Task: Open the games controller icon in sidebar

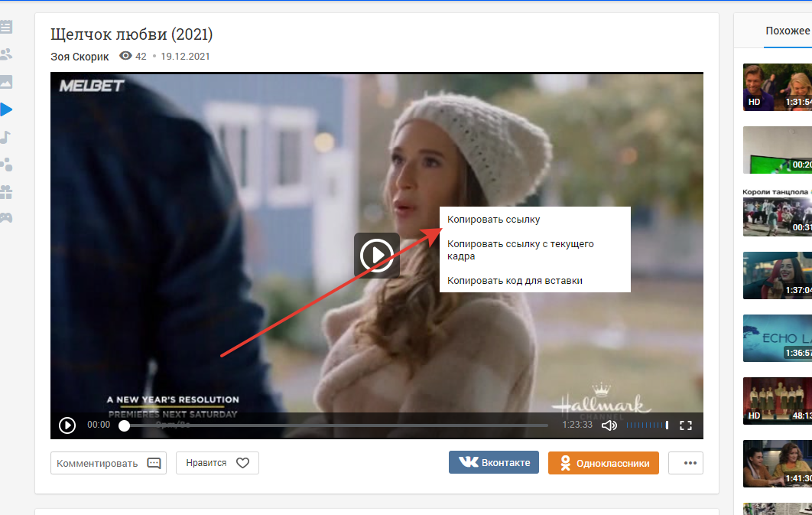Action: click(x=5, y=217)
